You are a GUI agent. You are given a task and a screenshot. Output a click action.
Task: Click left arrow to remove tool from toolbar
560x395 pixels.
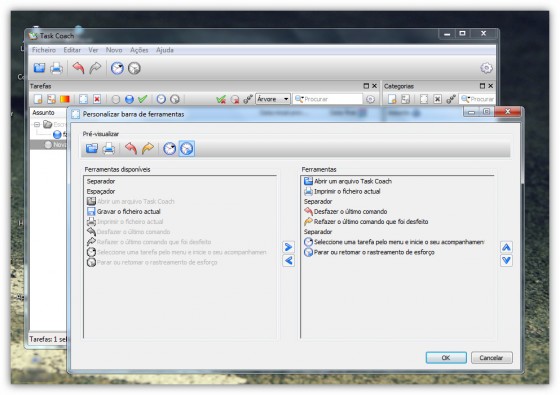[x=288, y=260]
